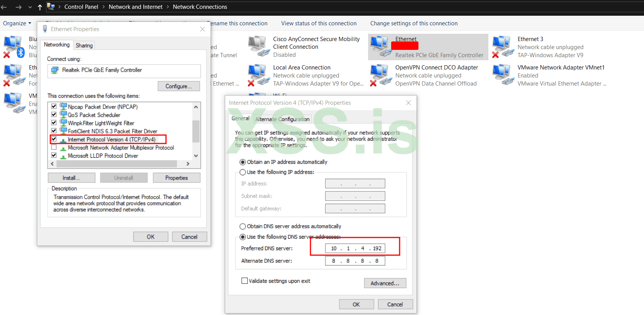Click the Npcap Packet Driver item icon
Viewport: 644px width, 315px height.
pos(63,106)
